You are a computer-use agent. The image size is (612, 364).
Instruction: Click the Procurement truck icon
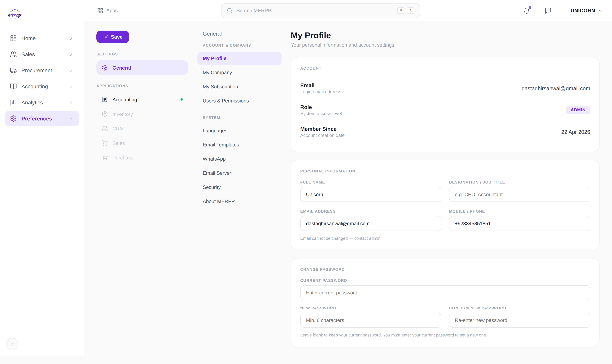pyautogui.click(x=13, y=70)
